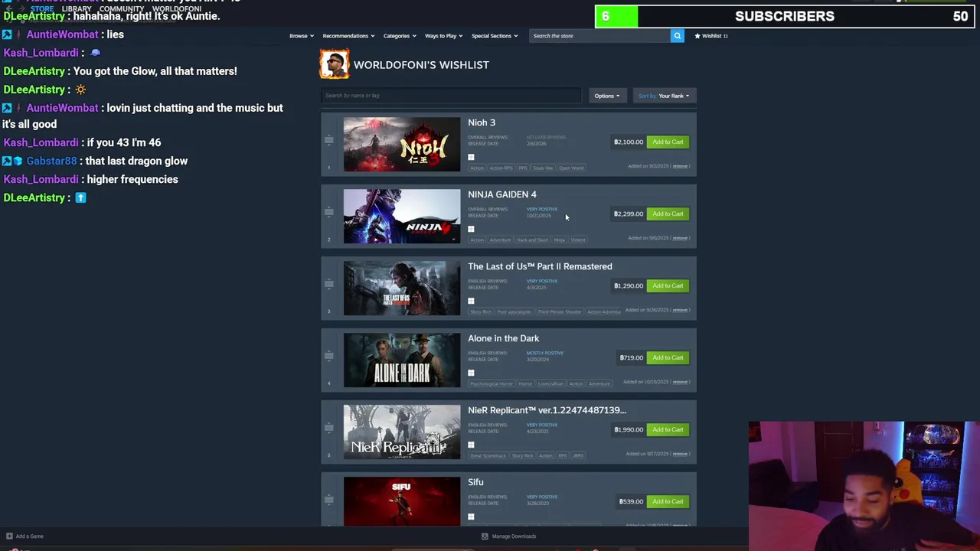
Task: Click Windows platform icon under The Last of Us Part II
Action: pos(471,301)
